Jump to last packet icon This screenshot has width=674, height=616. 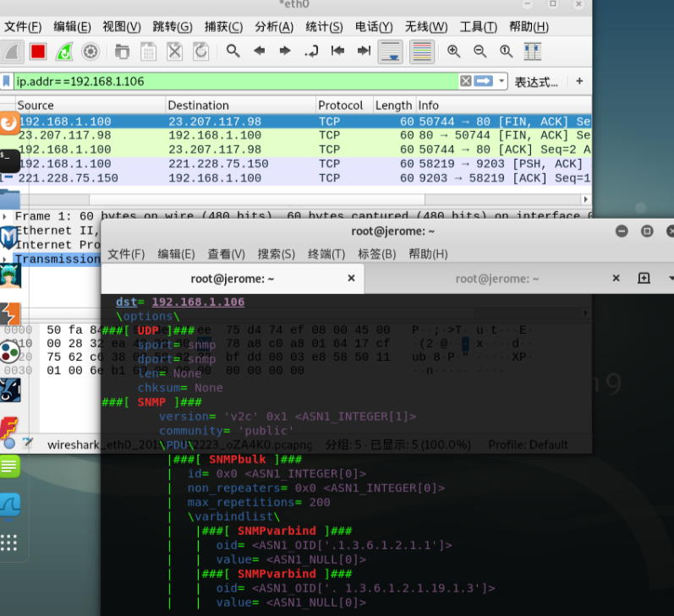click(x=364, y=51)
